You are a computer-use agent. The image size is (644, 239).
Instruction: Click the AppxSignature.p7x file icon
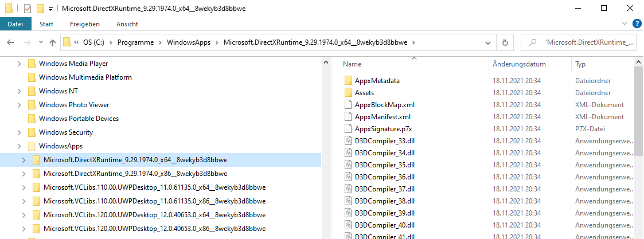pos(348,128)
